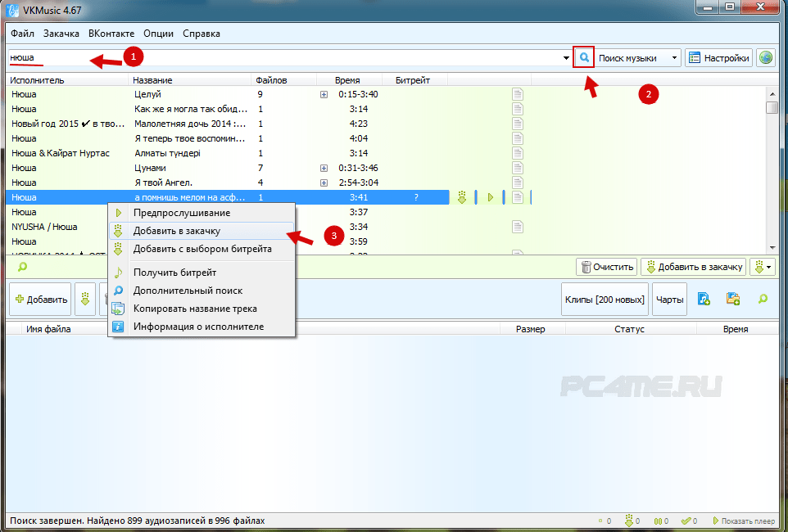The height and width of the screenshot is (532, 788).
Task: Open the search history dropdown arrow
Action: (566, 59)
